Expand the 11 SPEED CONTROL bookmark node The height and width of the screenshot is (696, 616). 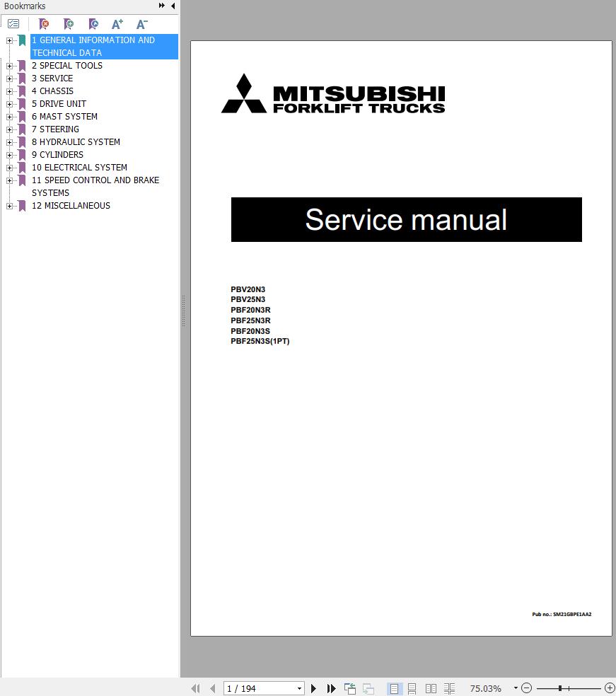click(9, 180)
